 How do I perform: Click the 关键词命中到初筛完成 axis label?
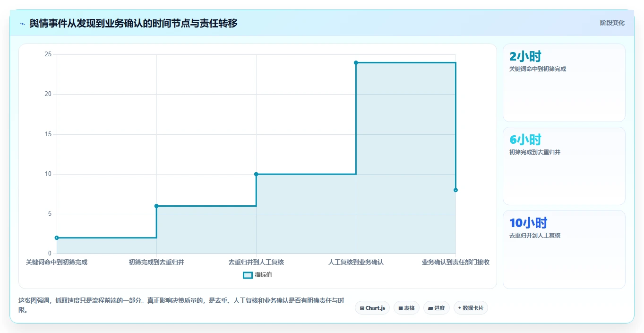click(57, 262)
